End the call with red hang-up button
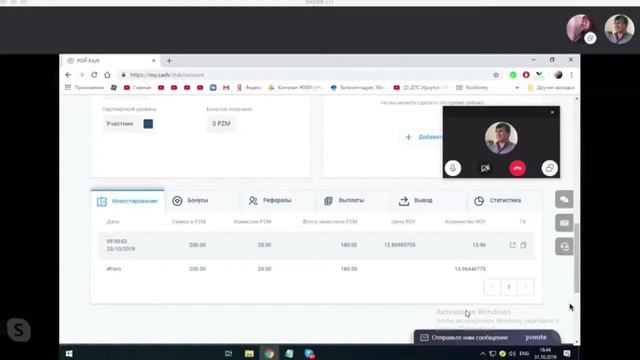This screenshot has height=360, width=640. [x=517, y=168]
